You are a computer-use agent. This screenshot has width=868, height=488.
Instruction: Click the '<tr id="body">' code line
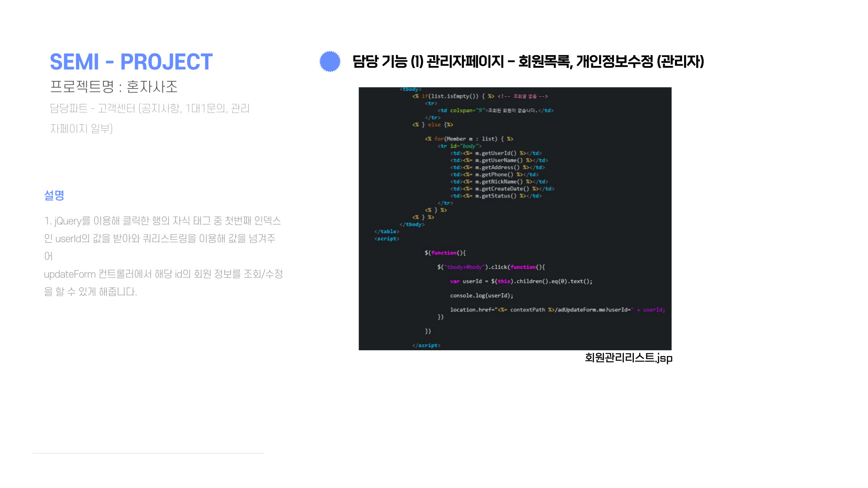[x=459, y=146]
